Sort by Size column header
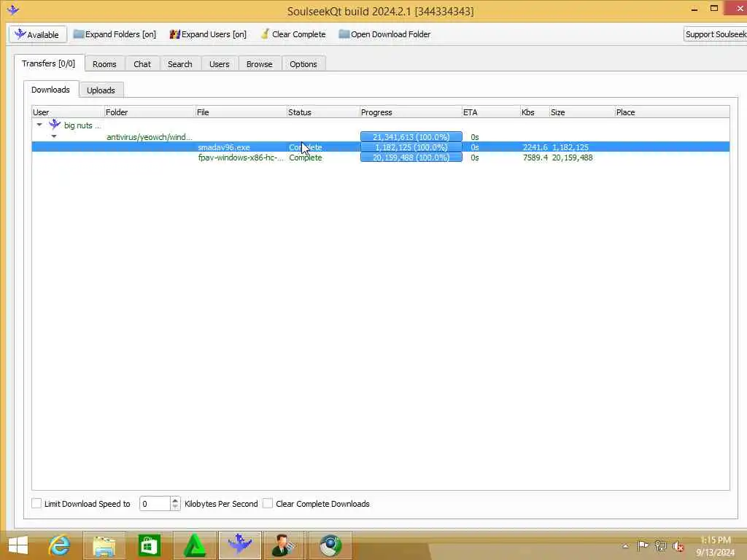 click(581, 112)
